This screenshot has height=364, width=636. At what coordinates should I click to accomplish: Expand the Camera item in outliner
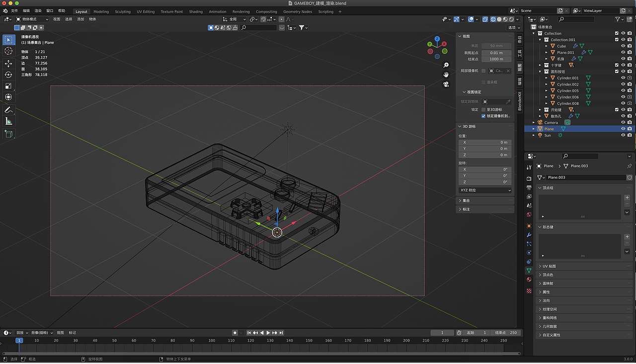[x=534, y=123]
